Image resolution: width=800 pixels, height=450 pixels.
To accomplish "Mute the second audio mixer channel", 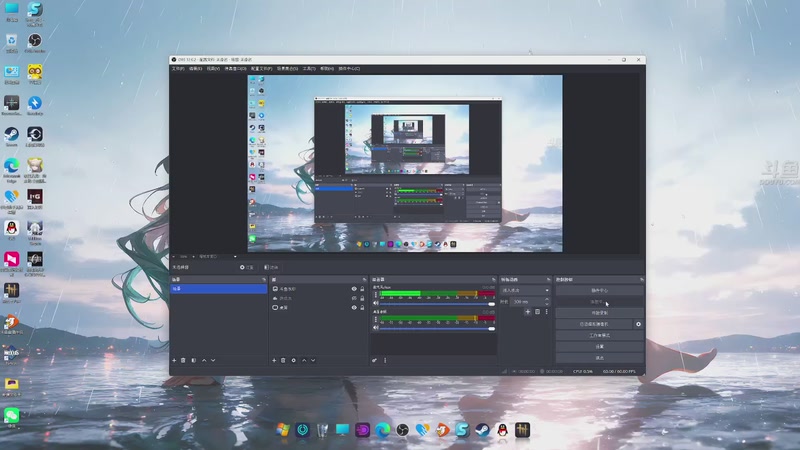I will click(x=376, y=328).
